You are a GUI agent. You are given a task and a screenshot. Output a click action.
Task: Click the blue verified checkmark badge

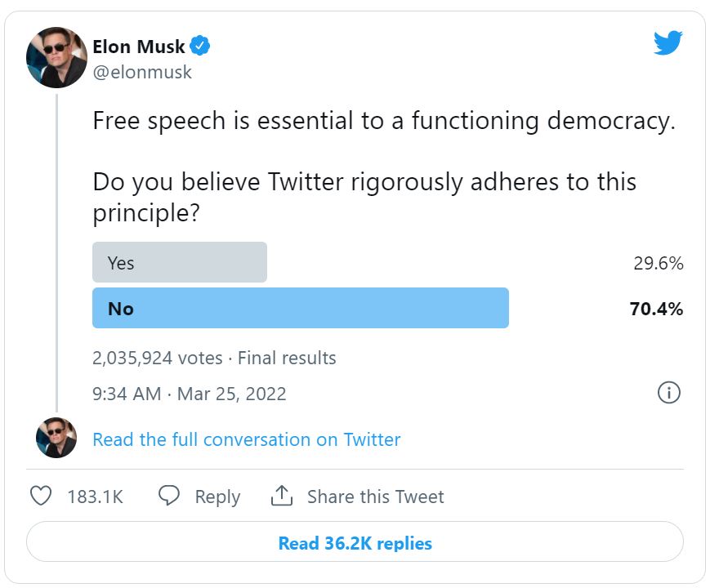[199, 46]
